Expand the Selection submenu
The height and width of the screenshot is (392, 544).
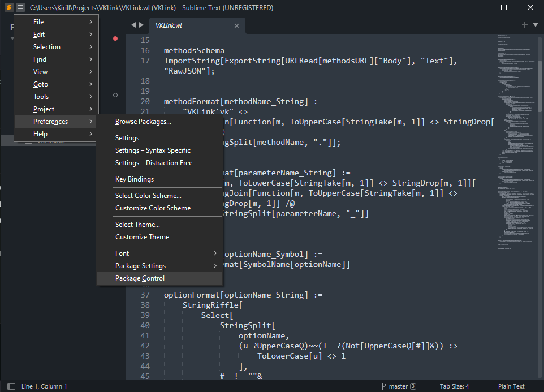pos(57,47)
